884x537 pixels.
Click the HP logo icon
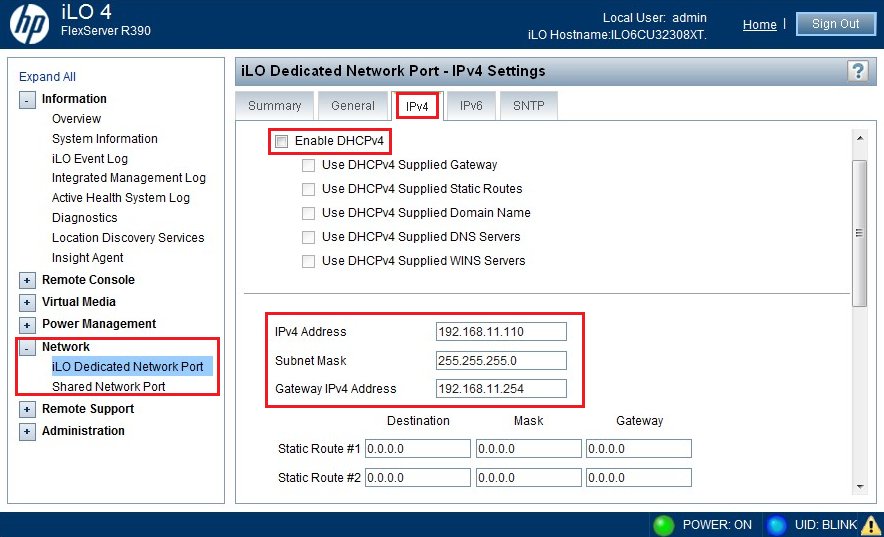[29, 24]
